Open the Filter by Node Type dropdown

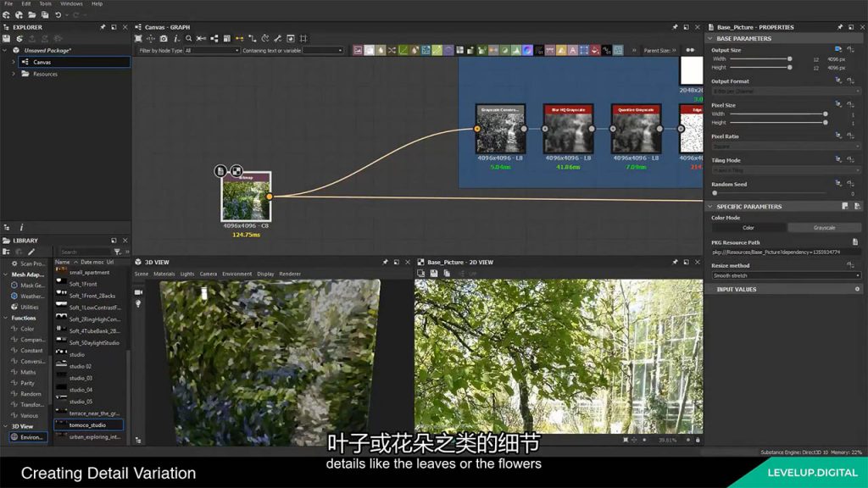point(212,51)
